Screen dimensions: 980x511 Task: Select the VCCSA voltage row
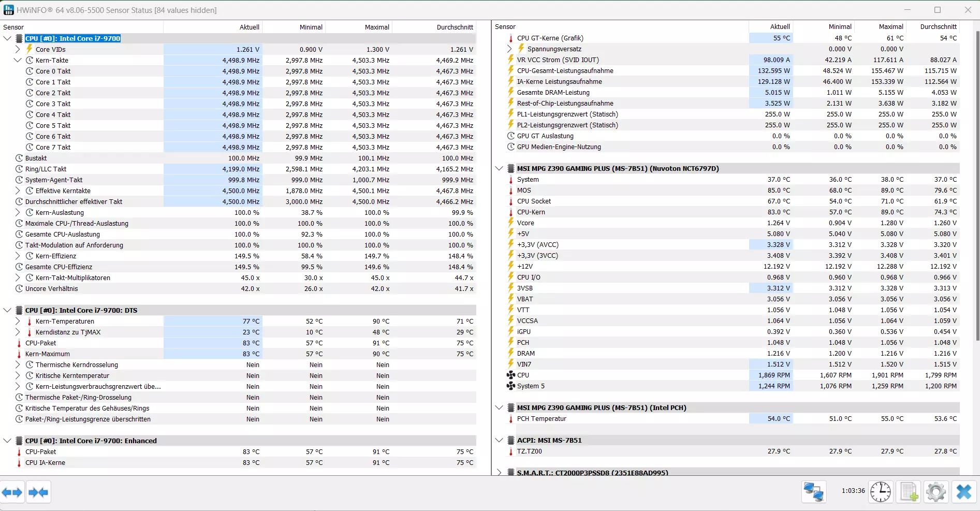click(x=733, y=320)
